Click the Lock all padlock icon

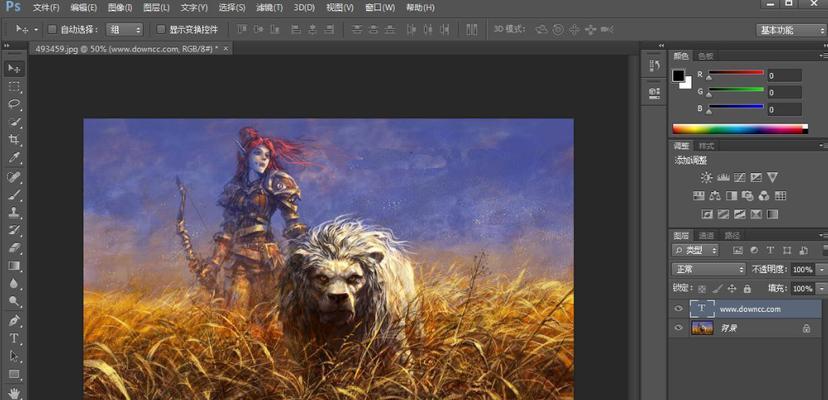point(747,289)
